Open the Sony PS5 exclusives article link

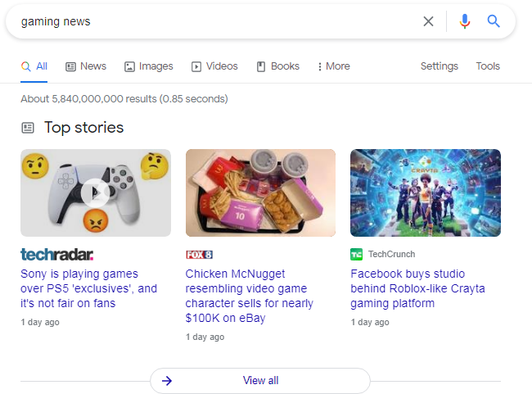tap(88, 288)
